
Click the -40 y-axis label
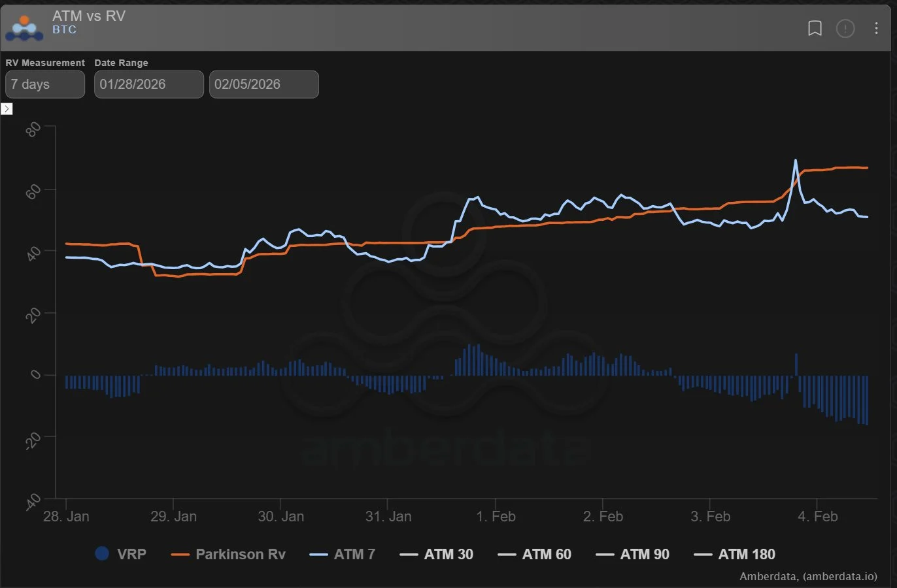tap(33, 502)
